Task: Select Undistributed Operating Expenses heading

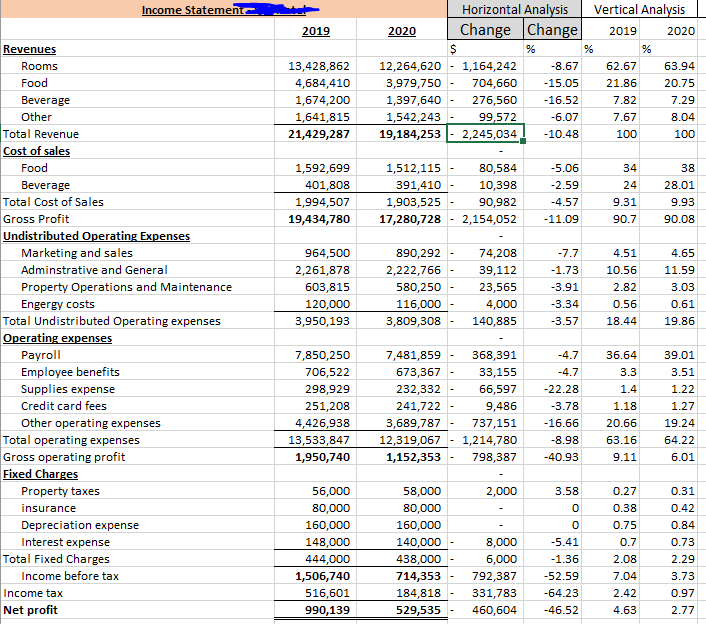Action: click(x=96, y=236)
